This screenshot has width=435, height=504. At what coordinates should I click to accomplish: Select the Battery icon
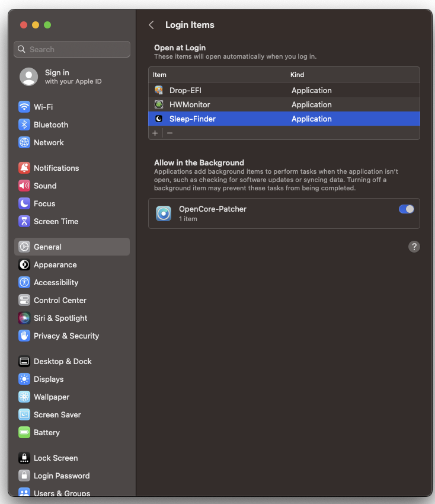pos(24,433)
